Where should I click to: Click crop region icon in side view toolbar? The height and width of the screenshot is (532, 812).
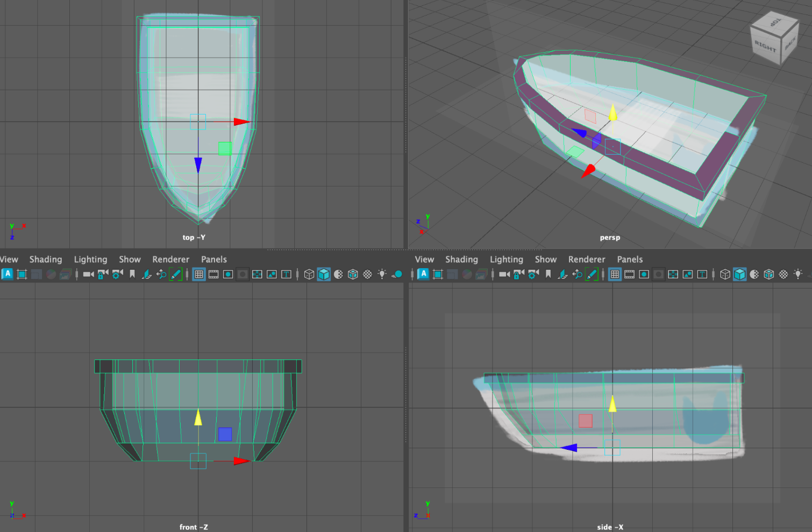point(438,274)
